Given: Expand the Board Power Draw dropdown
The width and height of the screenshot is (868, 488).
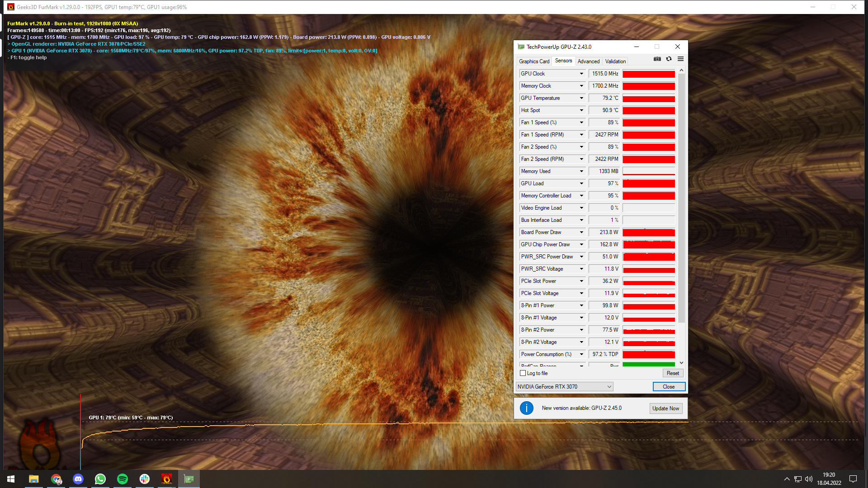Looking at the screenshot, I should click(x=581, y=232).
